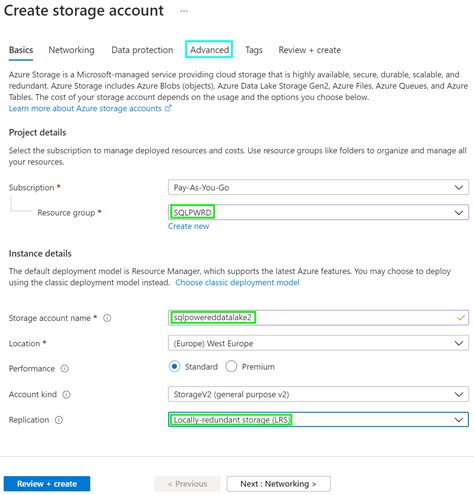Screen dimensions: 474x495
Task: Open the Resource group dropdown
Action: [x=318, y=212]
